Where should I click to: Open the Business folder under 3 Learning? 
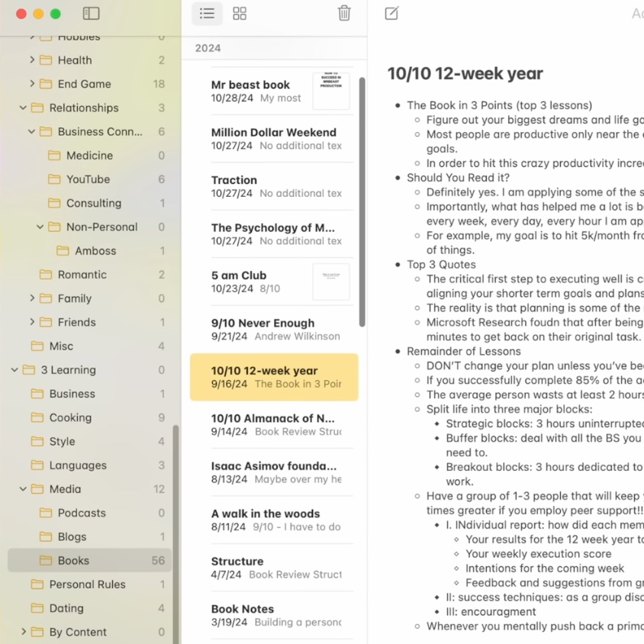tap(89, 394)
